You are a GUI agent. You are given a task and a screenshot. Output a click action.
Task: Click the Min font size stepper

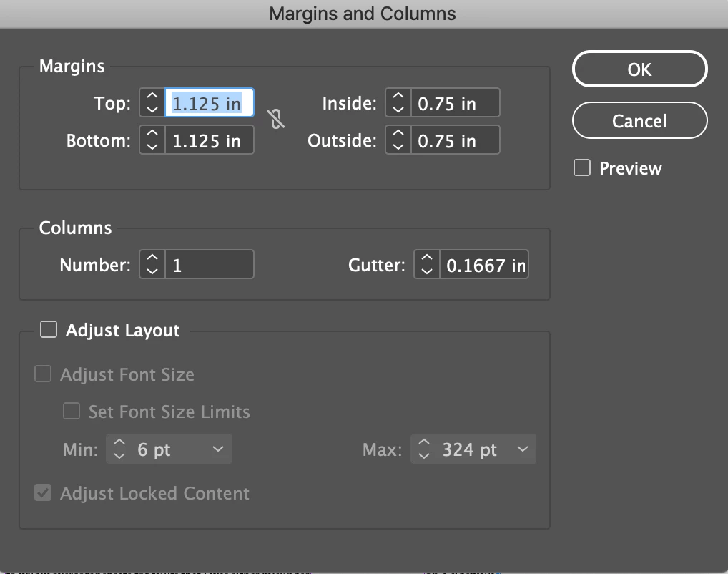pos(119,449)
